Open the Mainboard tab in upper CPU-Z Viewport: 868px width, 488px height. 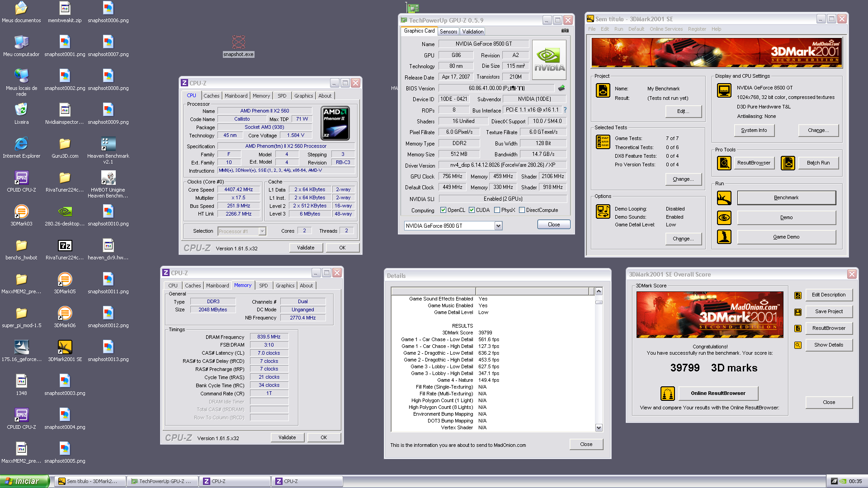236,96
